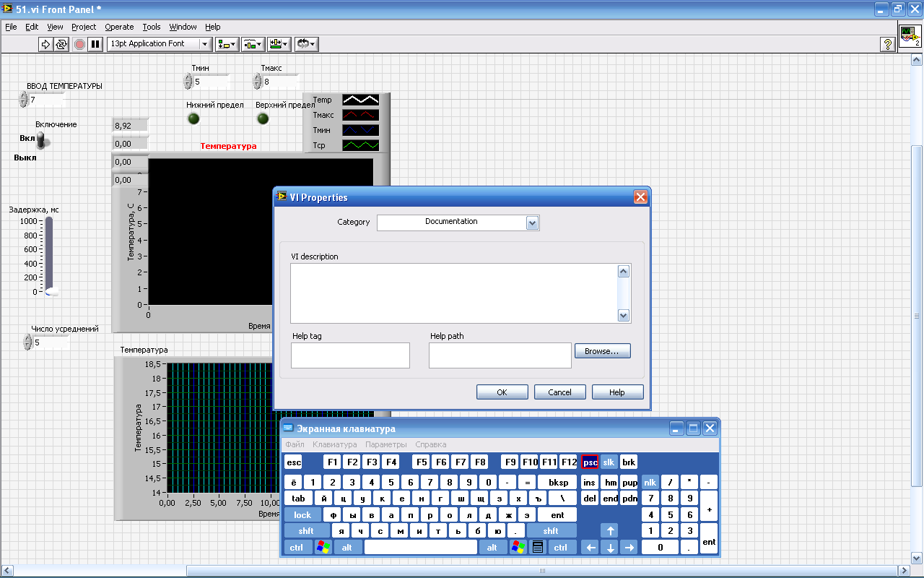Click VI description scroll up arrow
924x578 pixels.
click(624, 271)
